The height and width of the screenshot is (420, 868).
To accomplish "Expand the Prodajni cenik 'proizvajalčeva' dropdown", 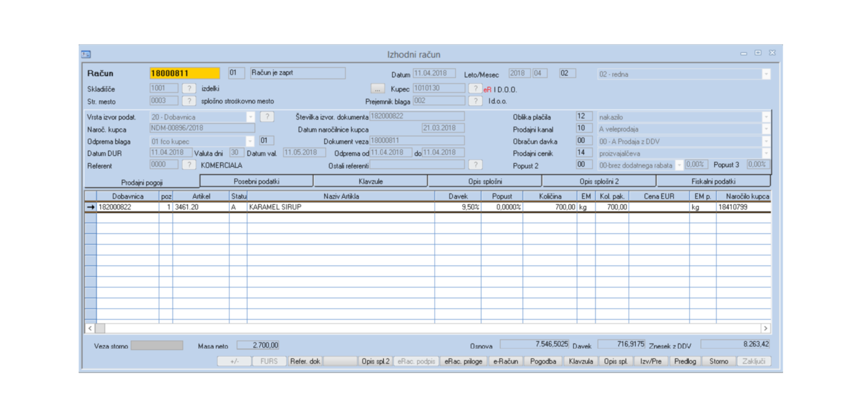I will tap(766, 153).
